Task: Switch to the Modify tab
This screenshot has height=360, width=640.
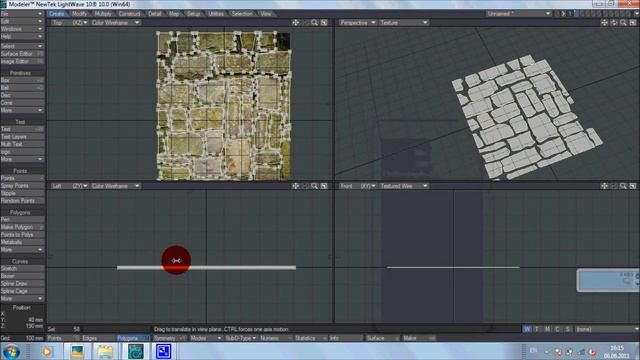Action: (79, 14)
